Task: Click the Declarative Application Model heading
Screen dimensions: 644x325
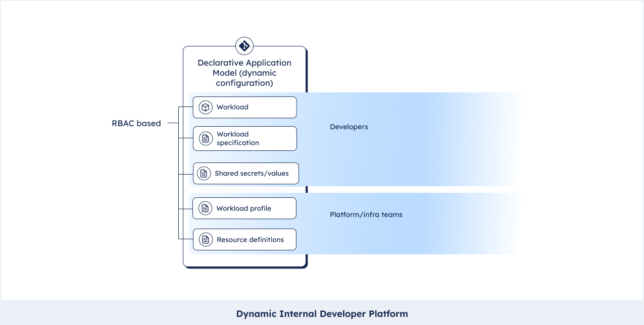Action: click(244, 73)
